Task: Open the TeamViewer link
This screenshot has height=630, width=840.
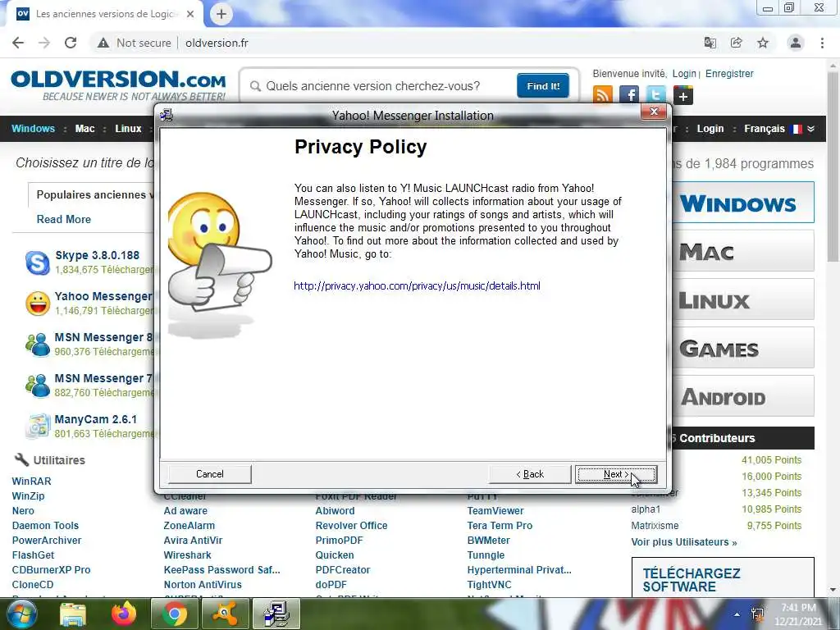Action: tap(495, 510)
